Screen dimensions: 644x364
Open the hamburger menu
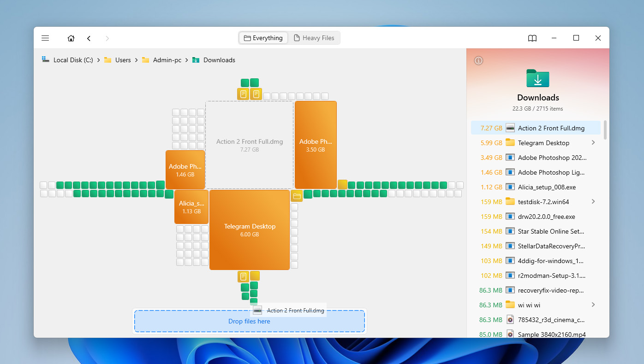point(45,38)
